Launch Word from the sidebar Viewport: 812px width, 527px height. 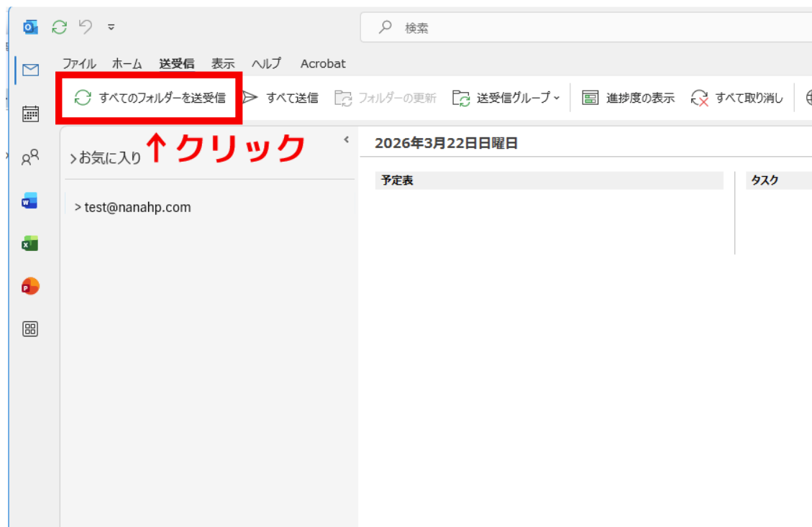coord(30,201)
